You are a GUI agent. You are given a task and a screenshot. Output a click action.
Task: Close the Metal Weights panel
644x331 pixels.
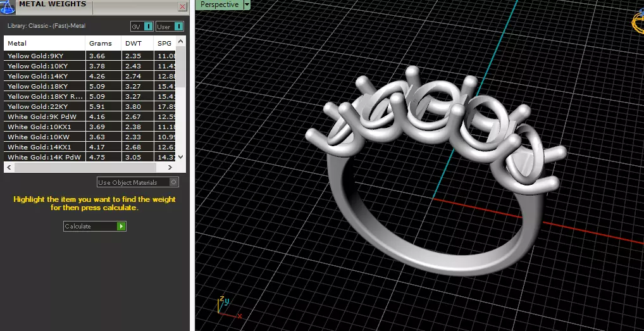[182, 6]
